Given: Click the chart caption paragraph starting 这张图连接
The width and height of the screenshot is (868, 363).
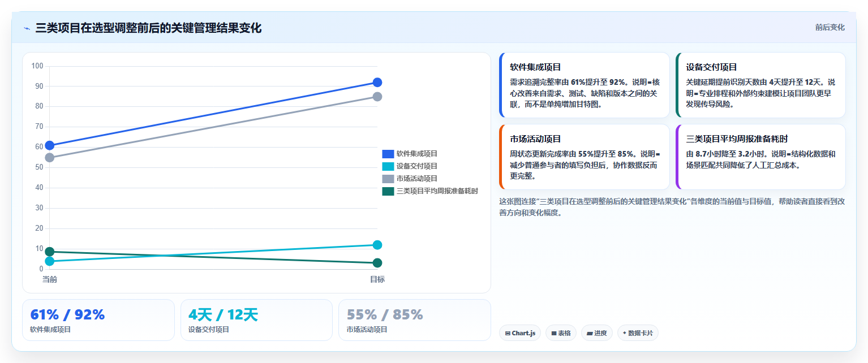Looking at the screenshot, I should [x=672, y=207].
